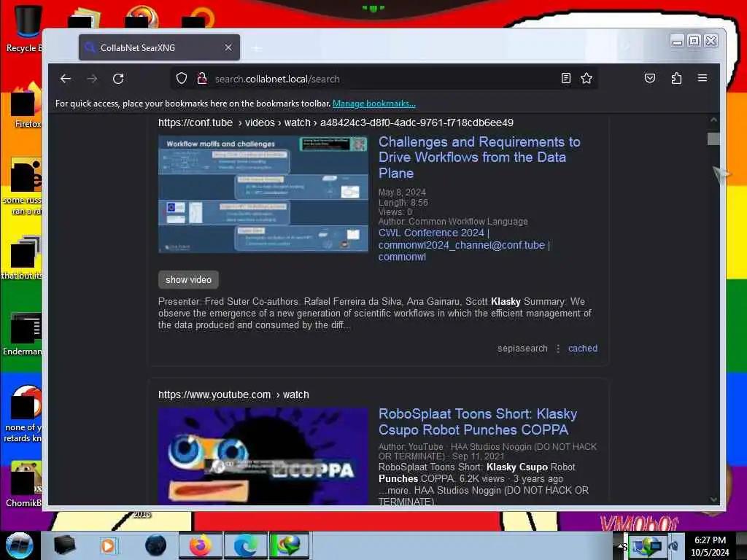This screenshot has width=747, height=560.
Task: Go back with the browser back arrow
Action: (x=66, y=79)
